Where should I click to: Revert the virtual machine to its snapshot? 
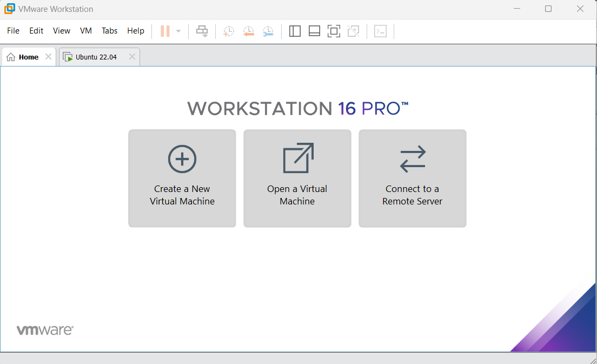[248, 31]
